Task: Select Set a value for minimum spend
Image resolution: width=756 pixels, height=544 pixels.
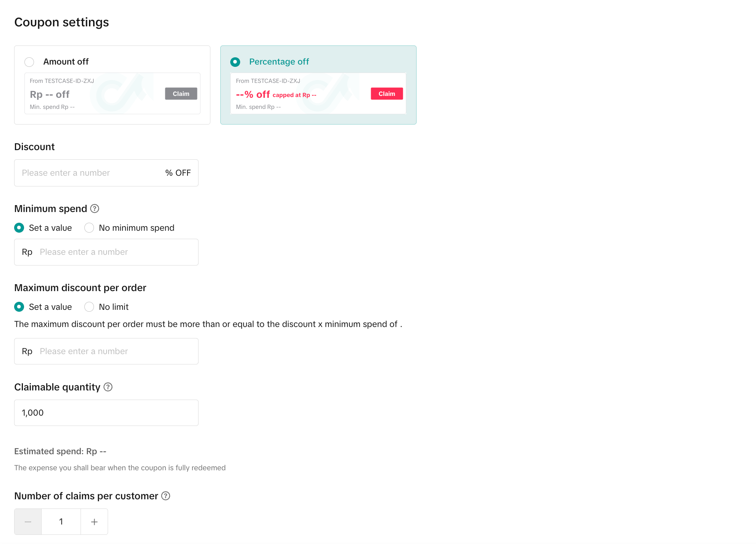Action: [x=19, y=228]
